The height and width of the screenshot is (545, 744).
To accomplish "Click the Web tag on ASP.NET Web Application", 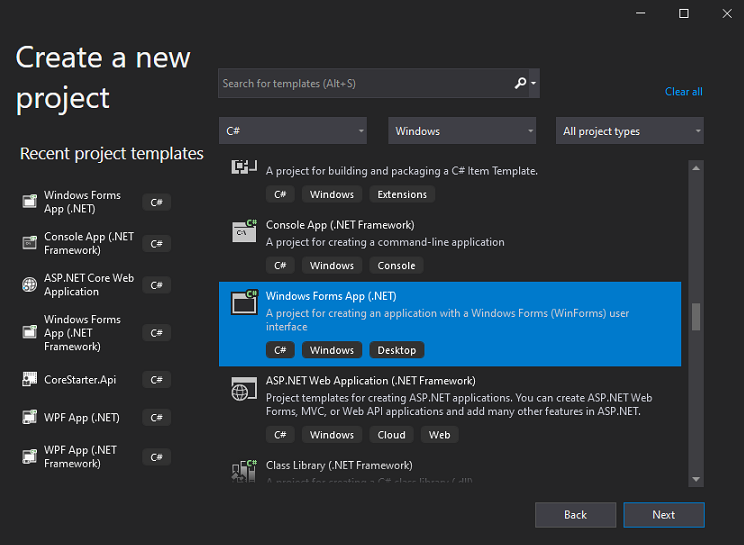I will click(x=439, y=434).
